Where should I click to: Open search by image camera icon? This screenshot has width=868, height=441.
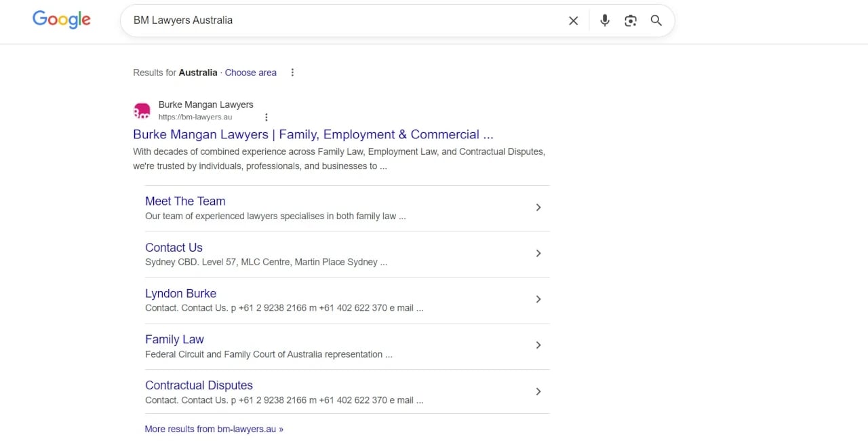click(x=631, y=20)
